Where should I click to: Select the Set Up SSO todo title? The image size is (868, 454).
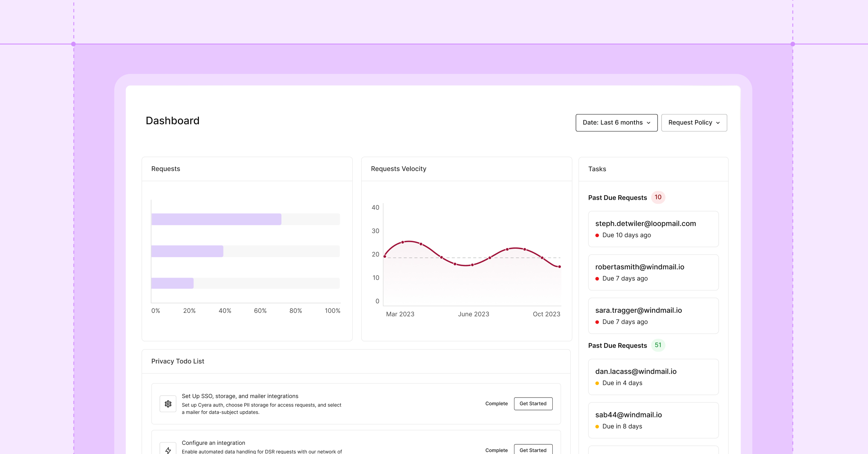240,396
